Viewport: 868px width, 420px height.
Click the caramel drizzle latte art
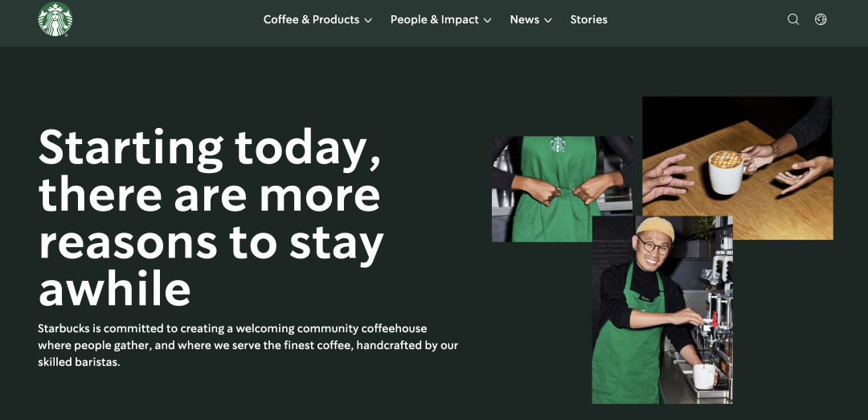coord(726,159)
